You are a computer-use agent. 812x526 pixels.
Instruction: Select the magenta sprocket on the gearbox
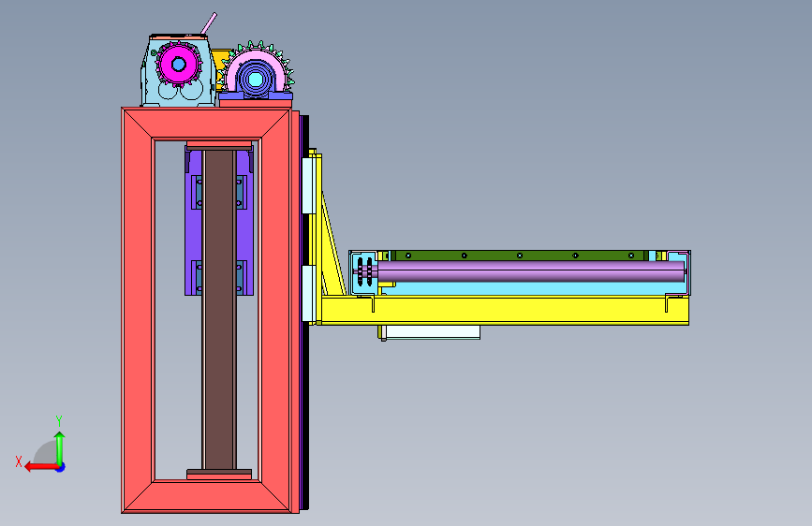pos(179,65)
